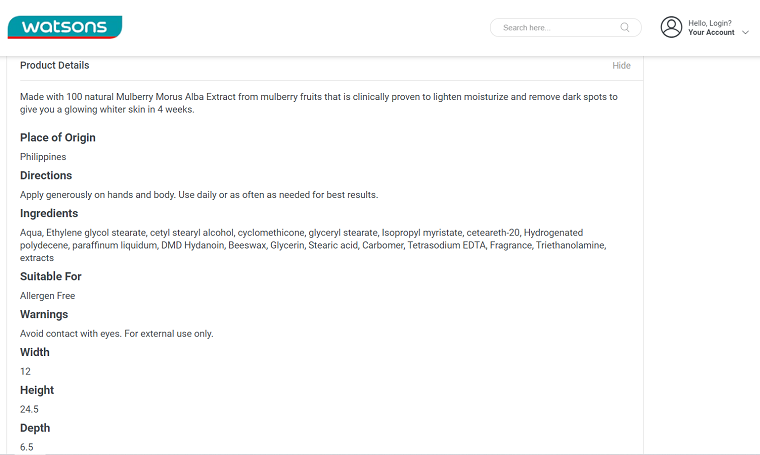Click the Product Details header
Viewport: 760px width, 455px height.
pos(55,65)
